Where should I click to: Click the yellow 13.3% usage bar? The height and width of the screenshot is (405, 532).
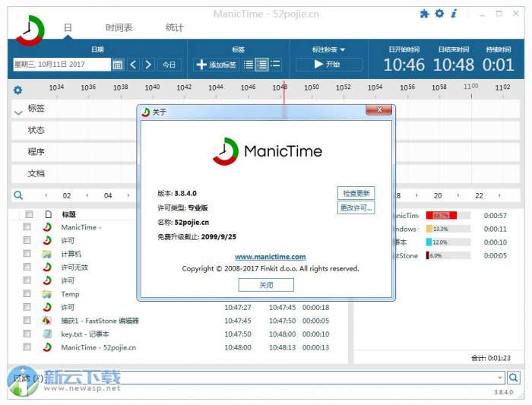coord(429,229)
